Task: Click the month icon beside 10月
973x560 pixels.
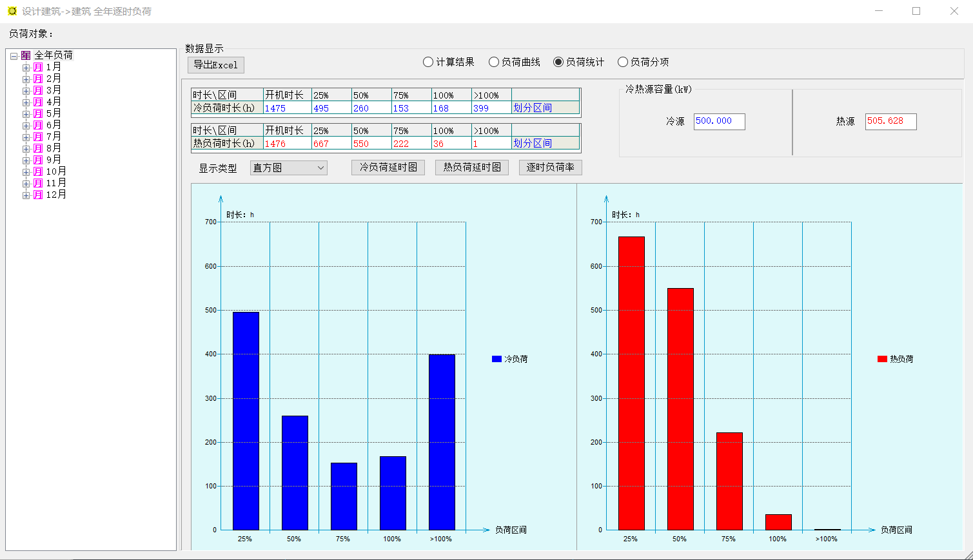Action: click(38, 172)
